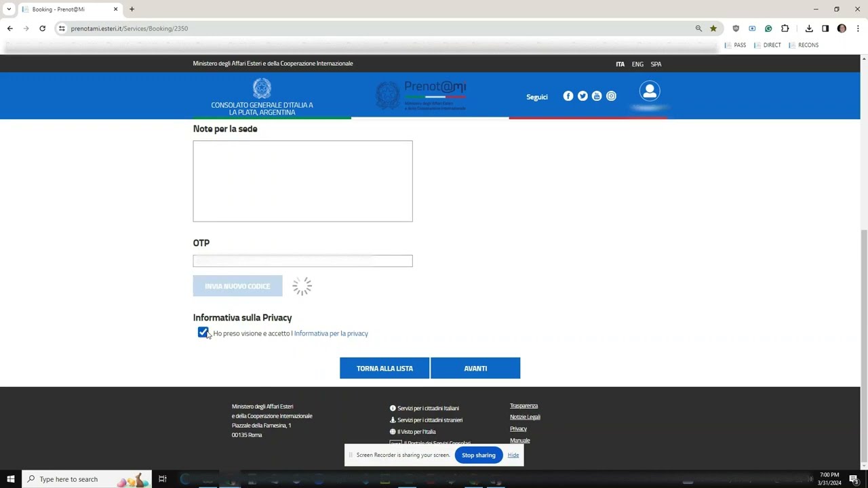Open the Extensions puzzle icon
This screenshot has height=488, width=868.
tap(785, 28)
